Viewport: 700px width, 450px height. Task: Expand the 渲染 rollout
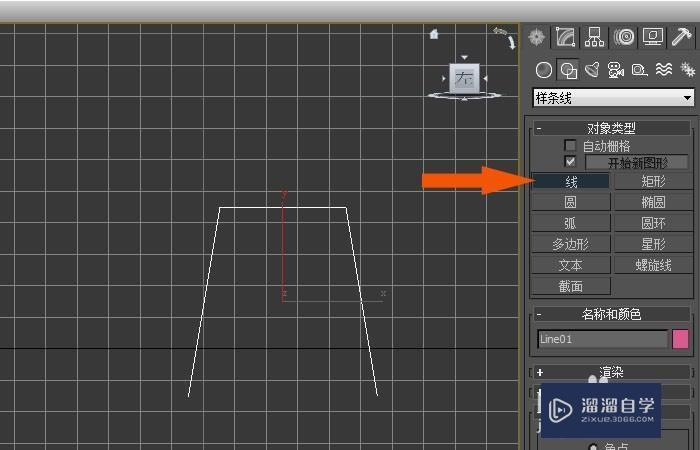(x=612, y=372)
